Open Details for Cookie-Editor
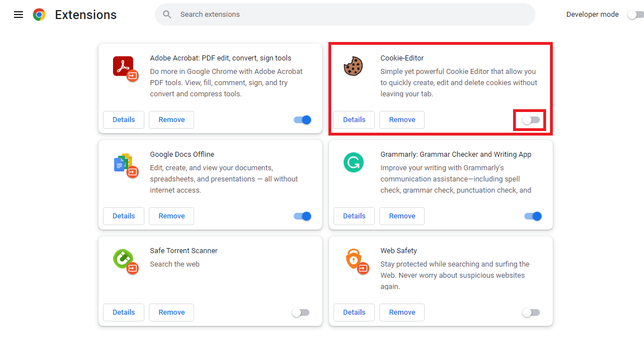644x350 pixels. click(x=354, y=120)
